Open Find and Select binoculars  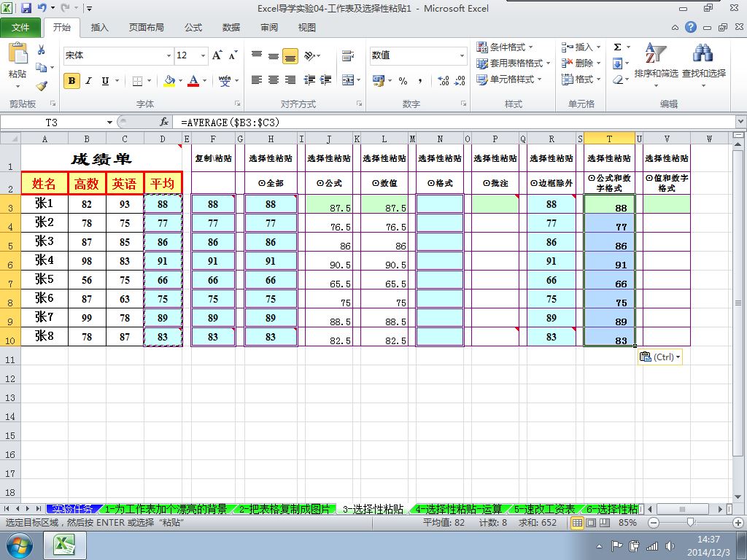click(x=704, y=64)
